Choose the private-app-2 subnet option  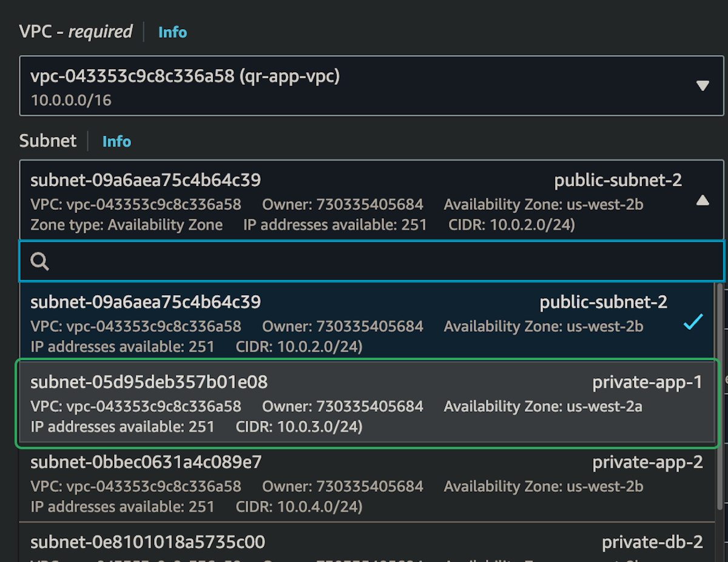click(368, 482)
